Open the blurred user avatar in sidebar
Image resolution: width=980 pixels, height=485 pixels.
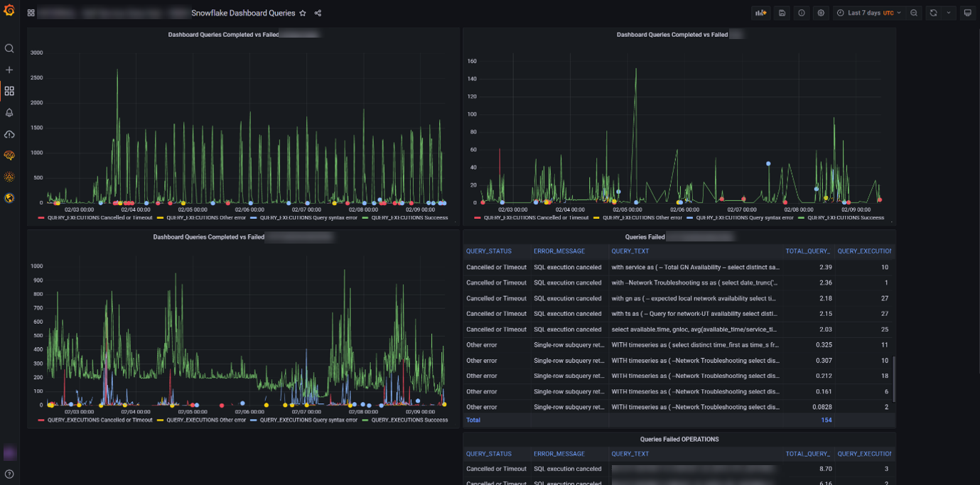tap(9, 452)
